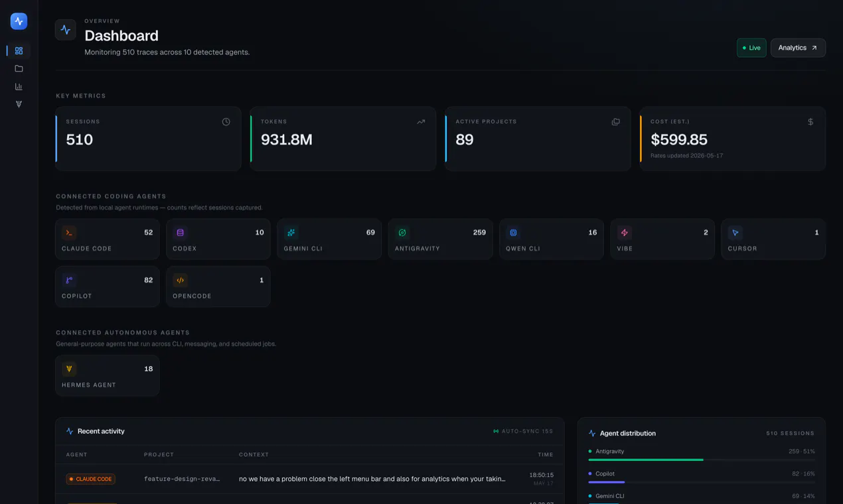Click 'Rates updated 2026-05-17' text

click(x=686, y=156)
